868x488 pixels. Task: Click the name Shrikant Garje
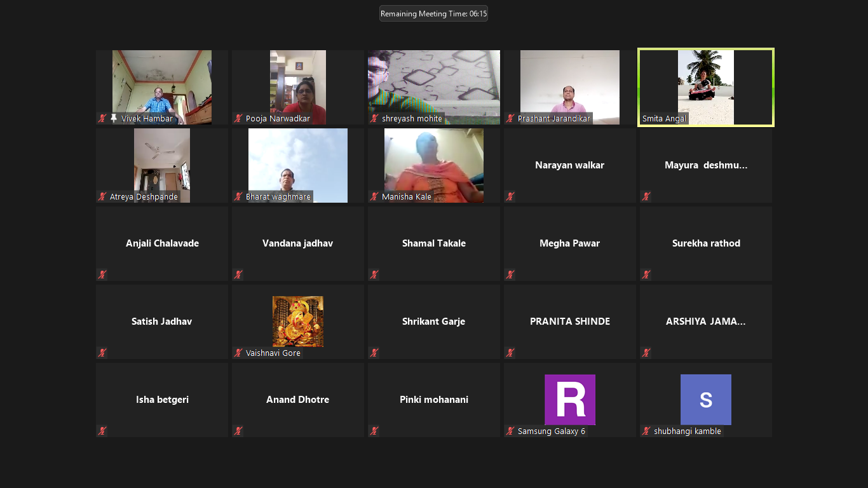pyautogui.click(x=434, y=322)
